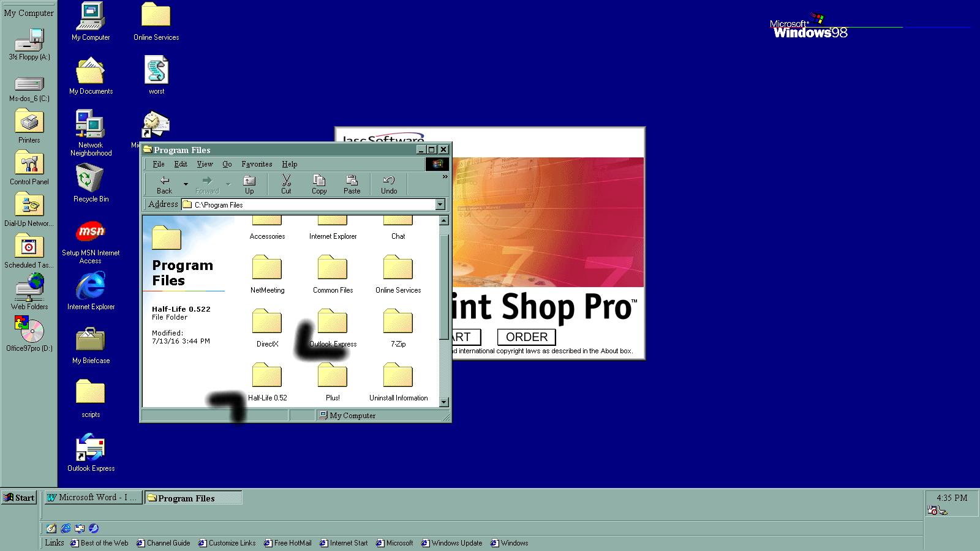980x551 pixels.
Task: Open the Favorites menu
Action: pos(257,164)
